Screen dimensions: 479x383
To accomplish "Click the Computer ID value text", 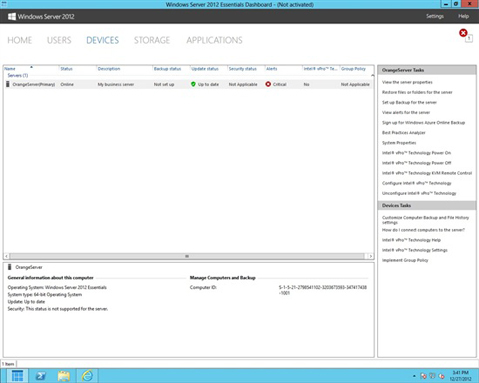I will pyautogui.click(x=323, y=290).
